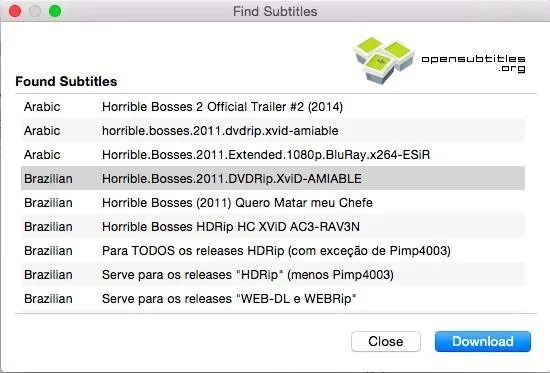550x373 pixels.
Task: Click the opensubtitles.org text logo
Action: (473, 64)
